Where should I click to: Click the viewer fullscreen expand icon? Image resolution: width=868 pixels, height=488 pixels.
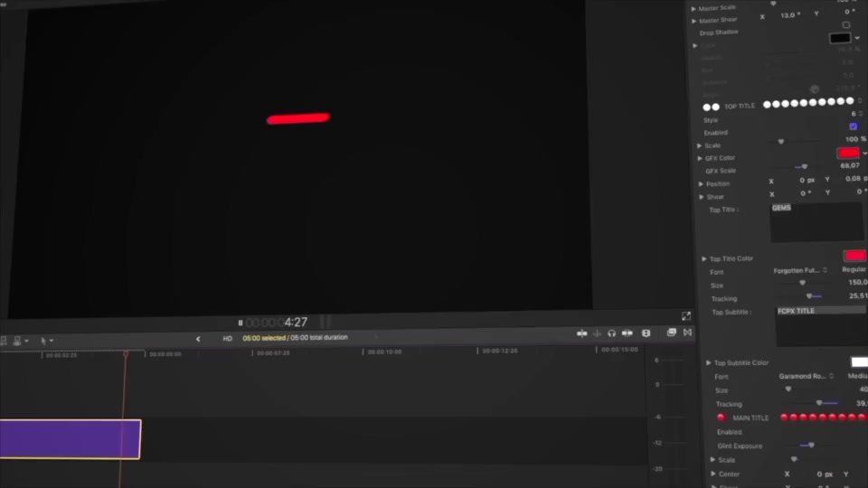[x=686, y=316]
